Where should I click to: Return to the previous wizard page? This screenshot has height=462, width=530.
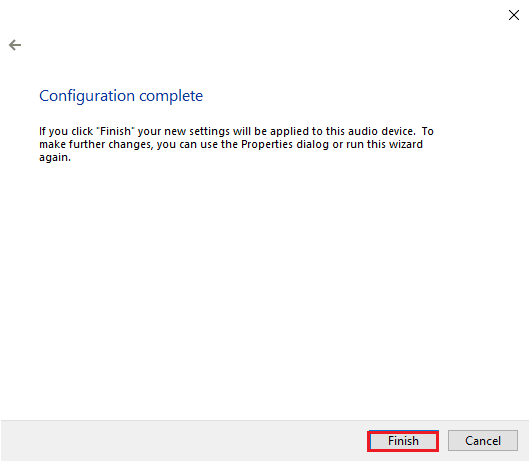15,45
